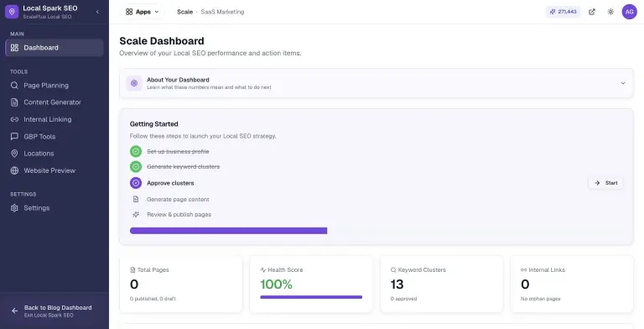Click the Scale breadcrumb
644x329 pixels.
tap(184, 12)
